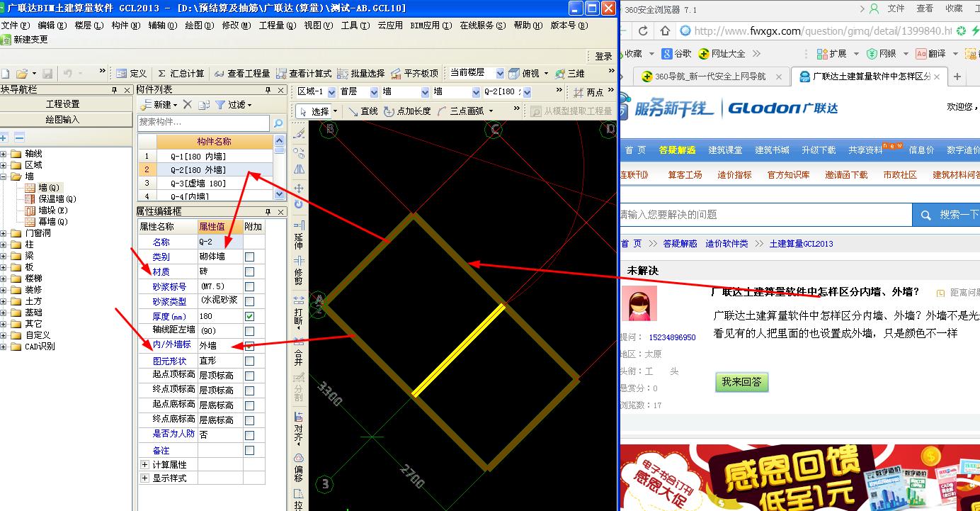Open 定义 (Define) in the toolbar

click(131, 74)
